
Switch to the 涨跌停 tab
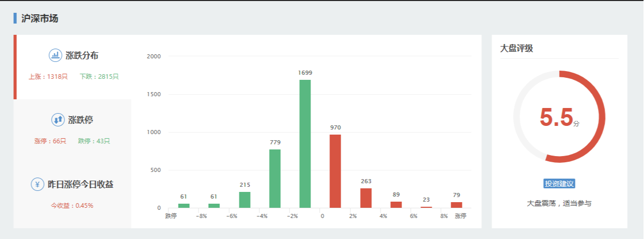pyautogui.click(x=80, y=120)
